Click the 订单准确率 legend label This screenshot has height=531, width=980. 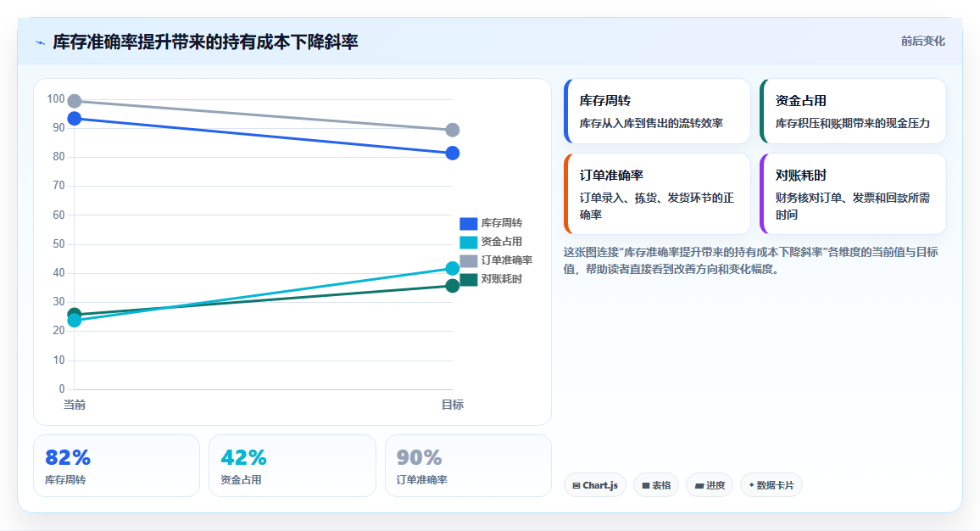click(506, 260)
